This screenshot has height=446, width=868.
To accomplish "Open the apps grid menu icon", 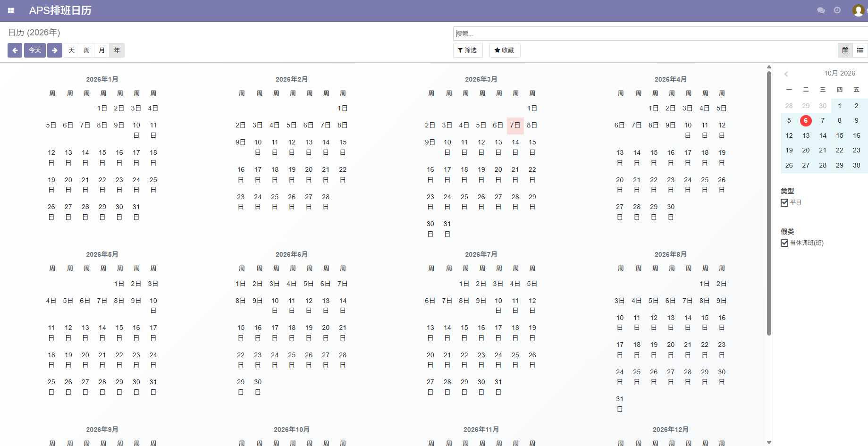I will tap(11, 10).
